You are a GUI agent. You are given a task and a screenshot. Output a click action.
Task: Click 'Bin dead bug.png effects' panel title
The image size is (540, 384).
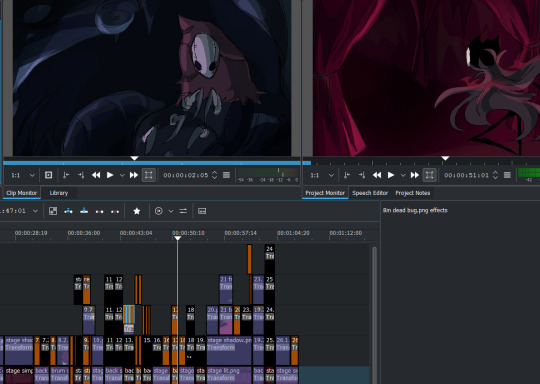point(415,210)
